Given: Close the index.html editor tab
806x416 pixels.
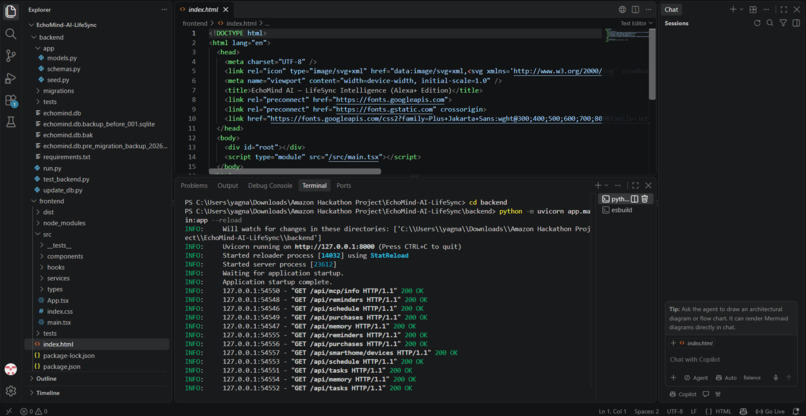Looking at the screenshot, I should click(226, 9).
